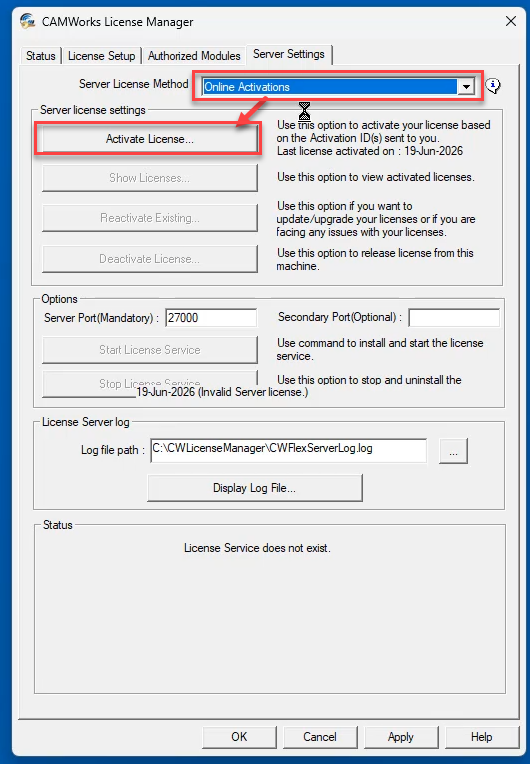Select the Server Settings tab
The height and width of the screenshot is (764, 530).
289,54
